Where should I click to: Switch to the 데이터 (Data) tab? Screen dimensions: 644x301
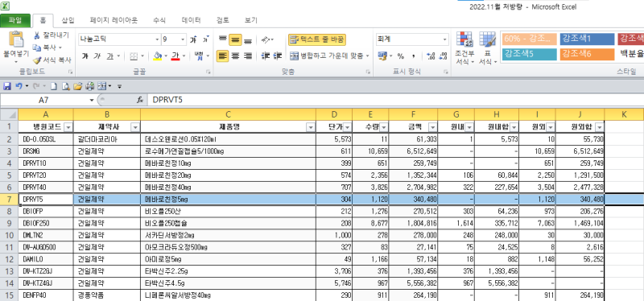[192, 20]
